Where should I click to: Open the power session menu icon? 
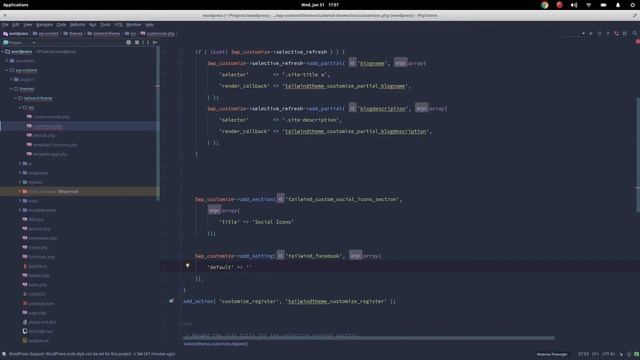633,5
